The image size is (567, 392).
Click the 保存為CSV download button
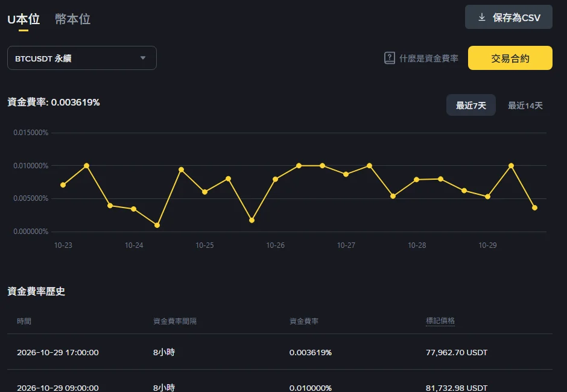tap(508, 17)
